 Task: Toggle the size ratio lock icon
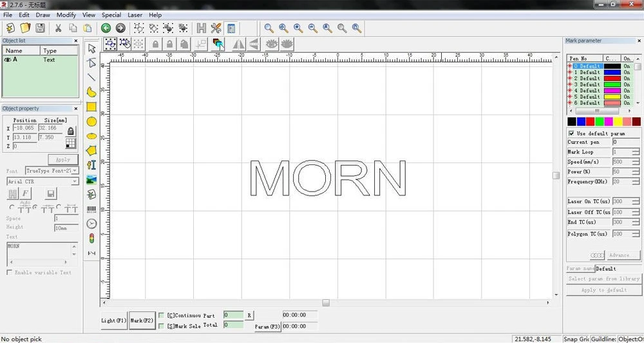point(71,131)
